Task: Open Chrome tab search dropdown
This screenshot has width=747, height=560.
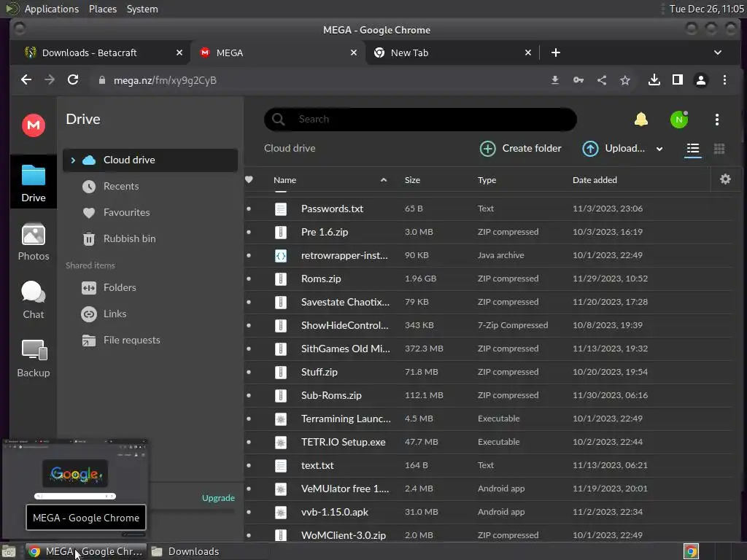Action: [x=718, y=52]
